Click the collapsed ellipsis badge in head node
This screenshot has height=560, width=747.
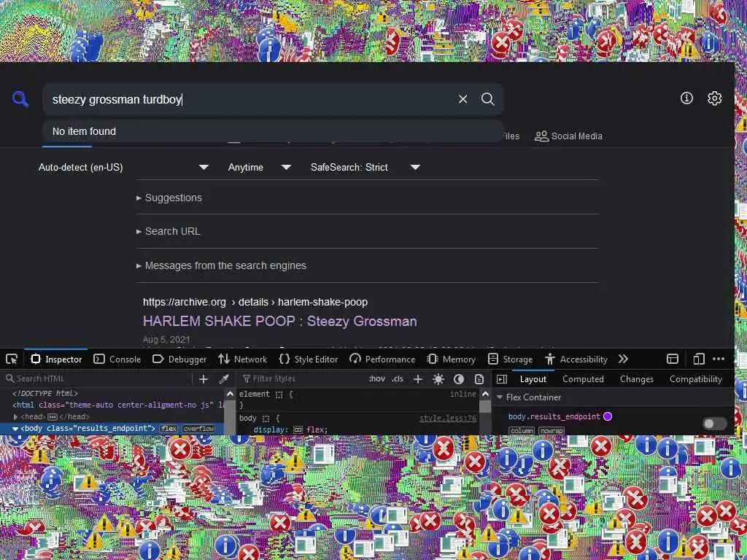click(x=53, y=416)
